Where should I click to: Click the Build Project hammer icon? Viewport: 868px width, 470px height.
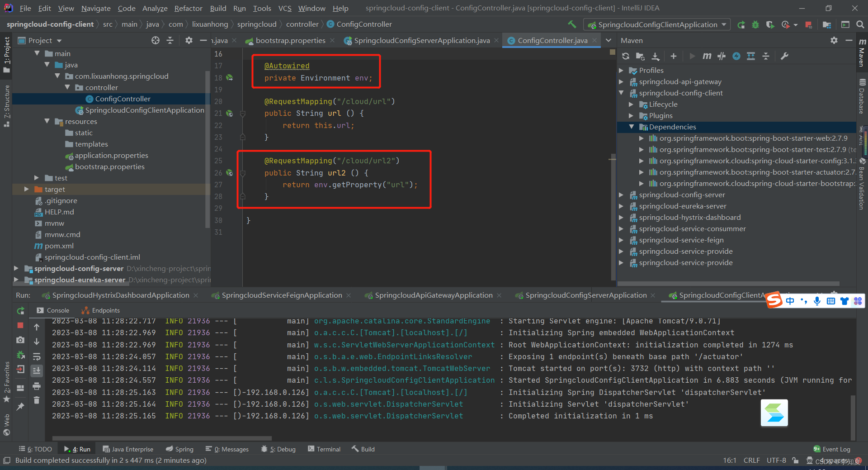[x=572, y=24]
